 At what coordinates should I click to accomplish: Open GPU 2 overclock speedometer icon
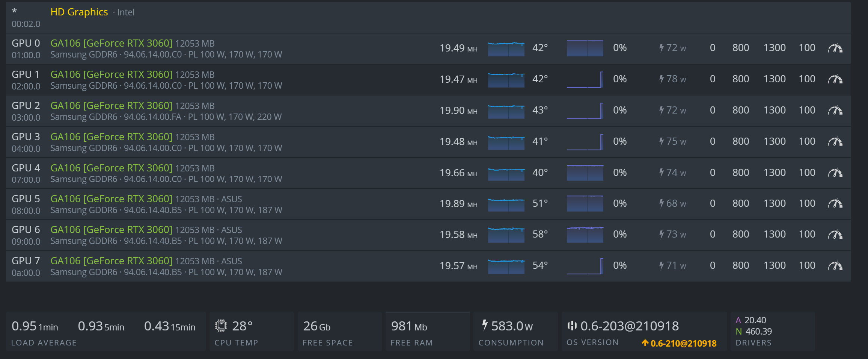coord(835,111)
